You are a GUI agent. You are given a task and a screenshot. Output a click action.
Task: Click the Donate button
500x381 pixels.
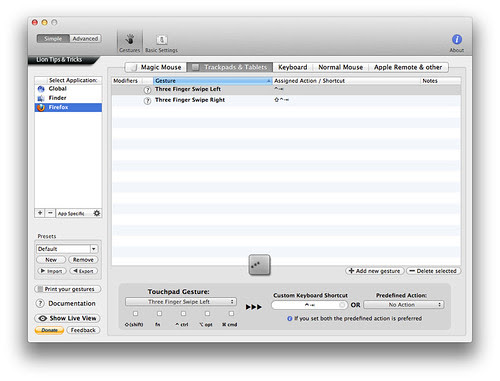(x=49, y=330)
